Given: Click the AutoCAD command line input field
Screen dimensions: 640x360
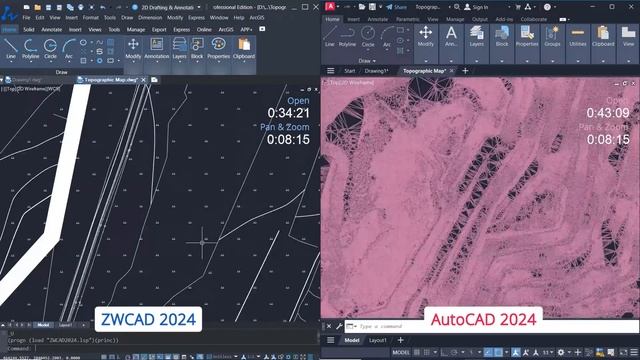Looking at the screenshot, I should coord(491,326).
